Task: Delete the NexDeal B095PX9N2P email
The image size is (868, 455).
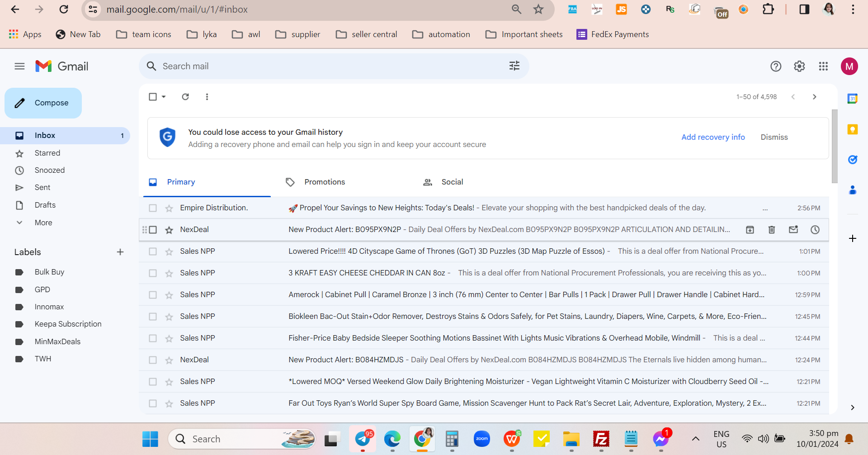Action: [x=772, y=230]
